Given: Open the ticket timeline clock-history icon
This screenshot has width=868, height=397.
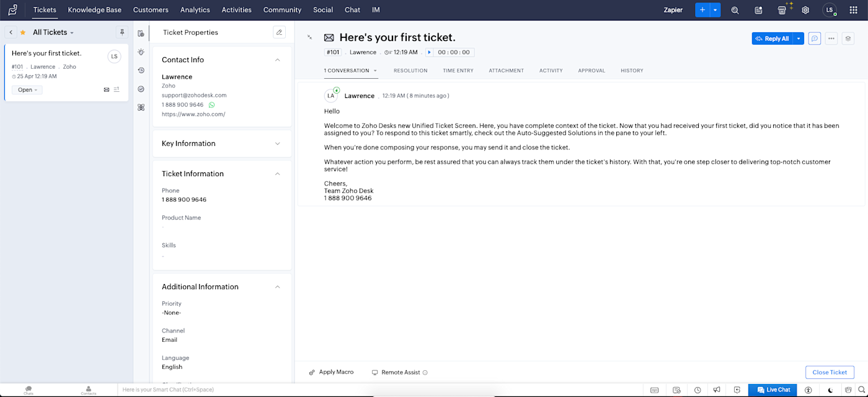Looking at the screenshot, I should pyautogui.click(x=141, y=70).
